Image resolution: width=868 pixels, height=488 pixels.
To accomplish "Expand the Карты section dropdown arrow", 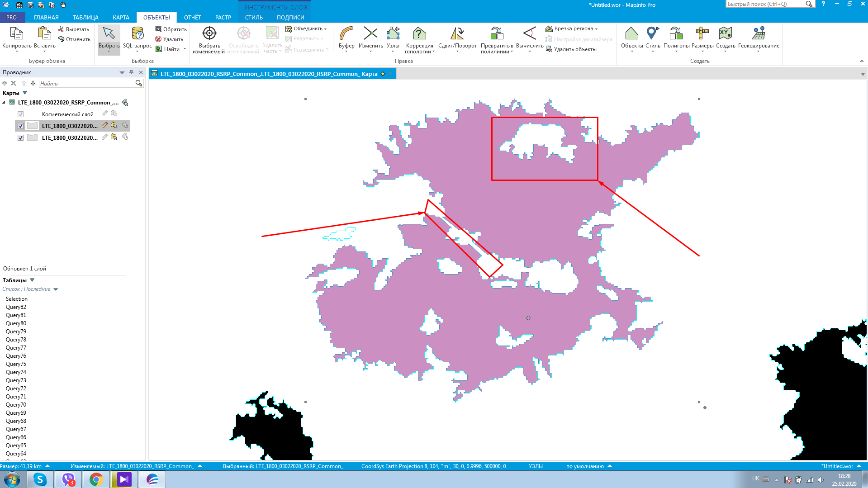I will (x=25, y=93).
